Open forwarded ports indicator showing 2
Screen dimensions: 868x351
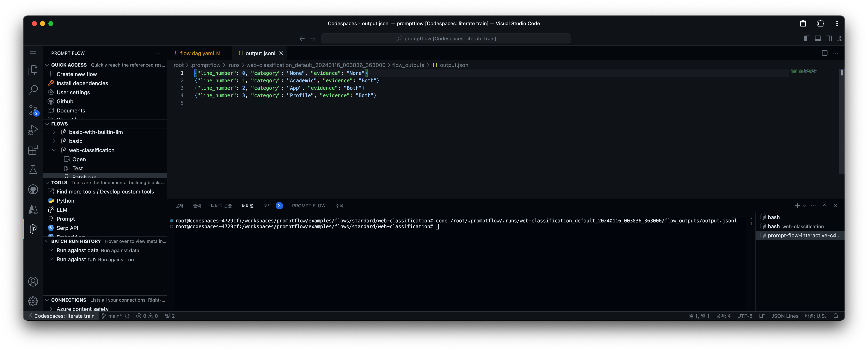(170, 316)
